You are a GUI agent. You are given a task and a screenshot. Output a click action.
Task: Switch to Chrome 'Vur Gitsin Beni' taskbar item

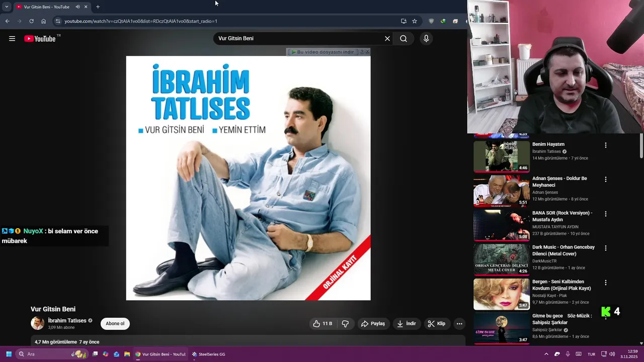(x=161, y=354)
